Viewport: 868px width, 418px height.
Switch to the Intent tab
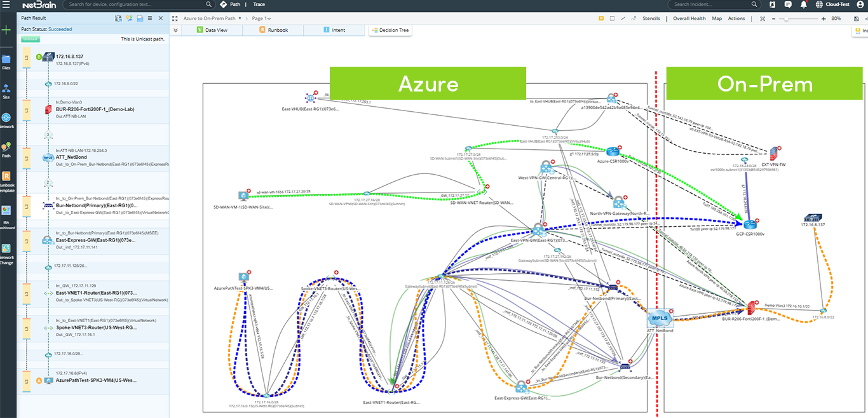[x=334, y=30]
